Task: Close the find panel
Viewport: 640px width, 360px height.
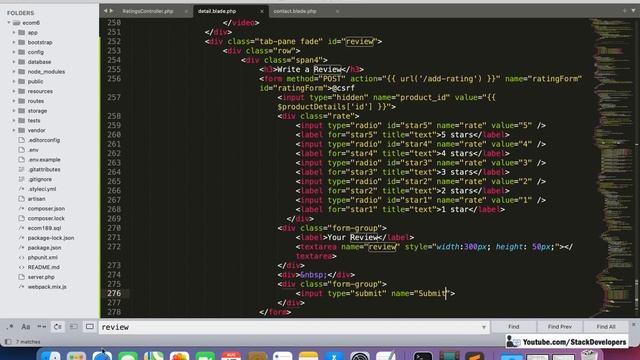Action: click(634, 324)
